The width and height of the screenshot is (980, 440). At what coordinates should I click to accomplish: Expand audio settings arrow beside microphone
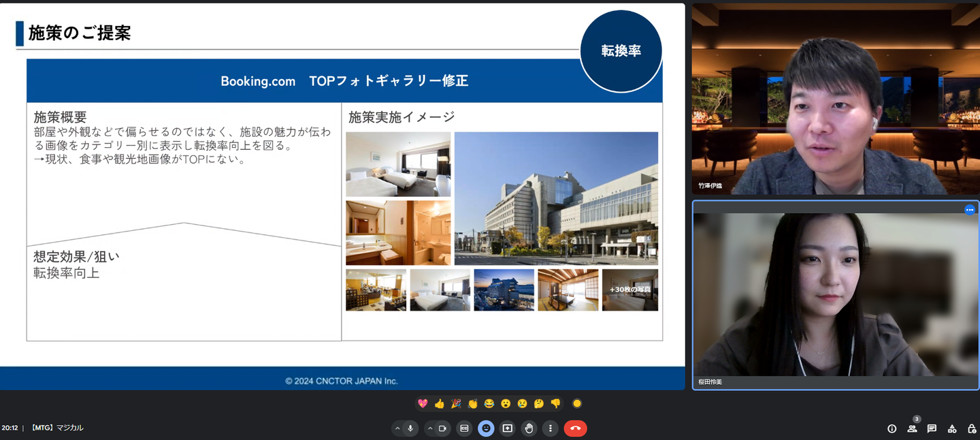397,428
